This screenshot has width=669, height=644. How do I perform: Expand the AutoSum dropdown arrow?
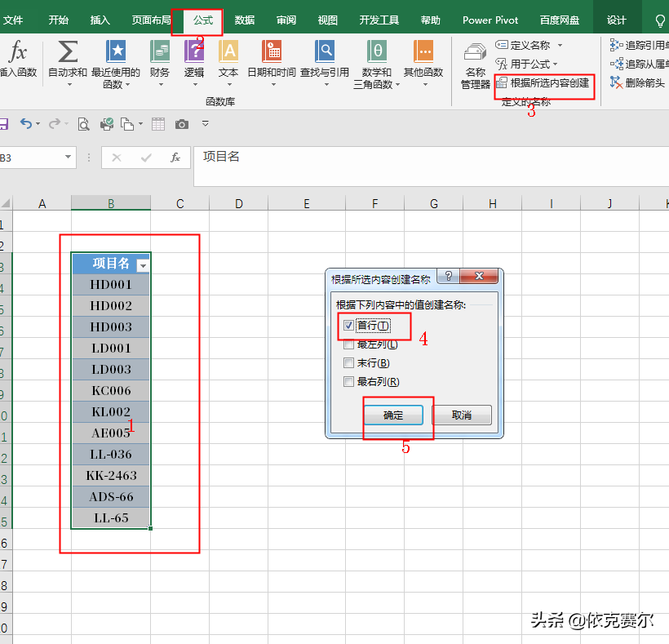(x=69, y=85)
